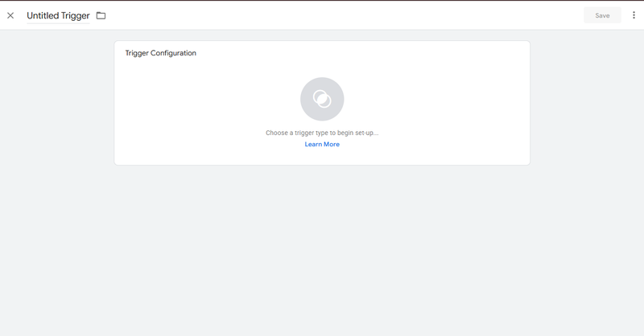The height and width of the screenshot is (336, 644).
Task: Close the trigger editor with the X icon
Action: pyautogui.click(x=10, y=15)
